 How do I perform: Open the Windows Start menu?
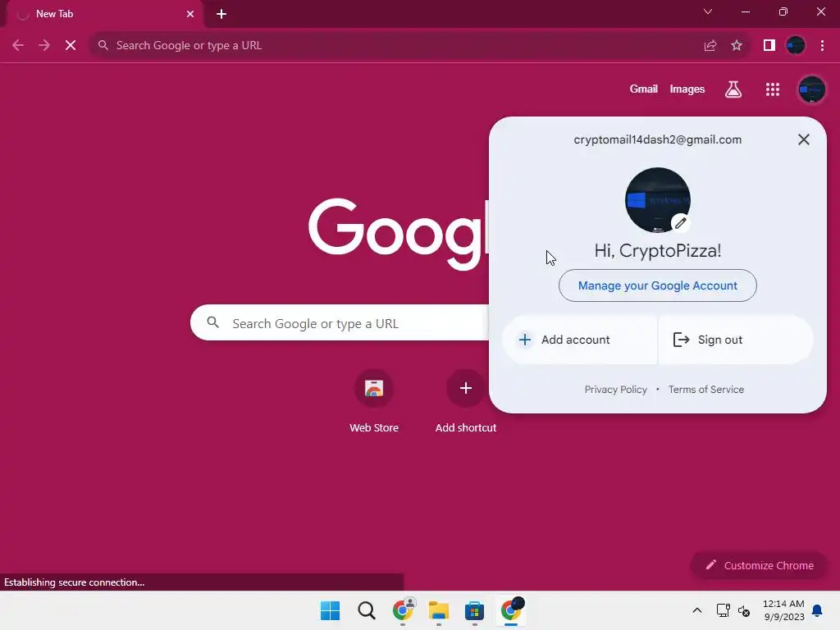click(x=330, y=610)
